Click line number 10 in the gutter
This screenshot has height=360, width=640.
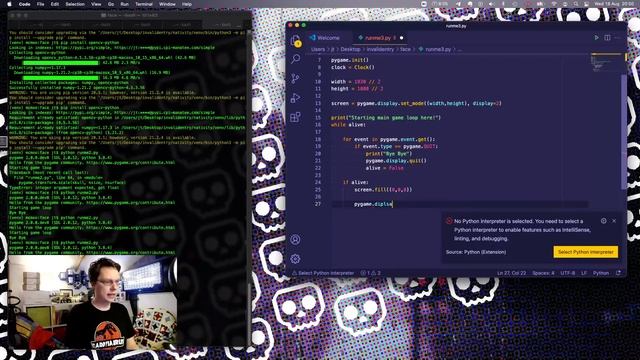tap(318, 82)
